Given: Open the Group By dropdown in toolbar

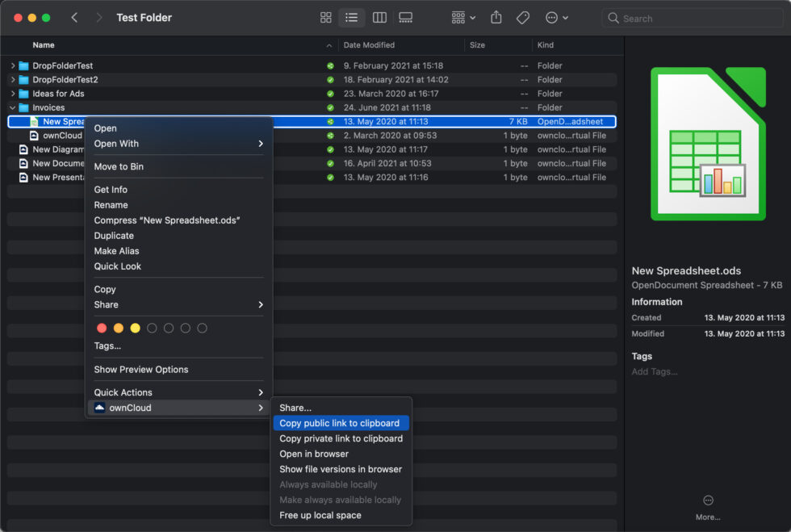Looking at the screenshot, I should [x=463, y=18].
